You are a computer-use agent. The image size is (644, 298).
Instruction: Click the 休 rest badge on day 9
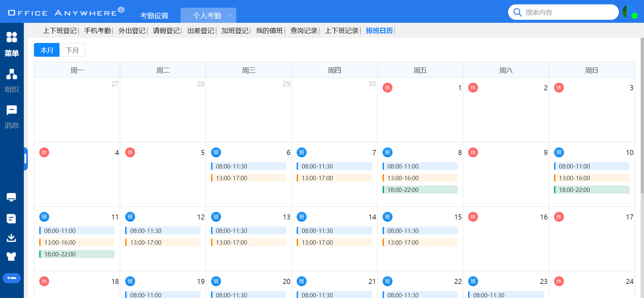pos(473,153)
